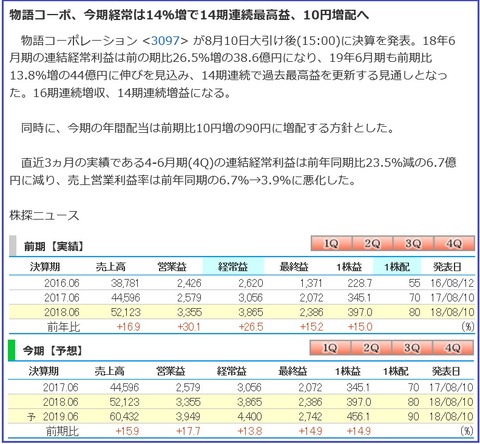Click 前期比 growth value +17.7

point(188,431)
